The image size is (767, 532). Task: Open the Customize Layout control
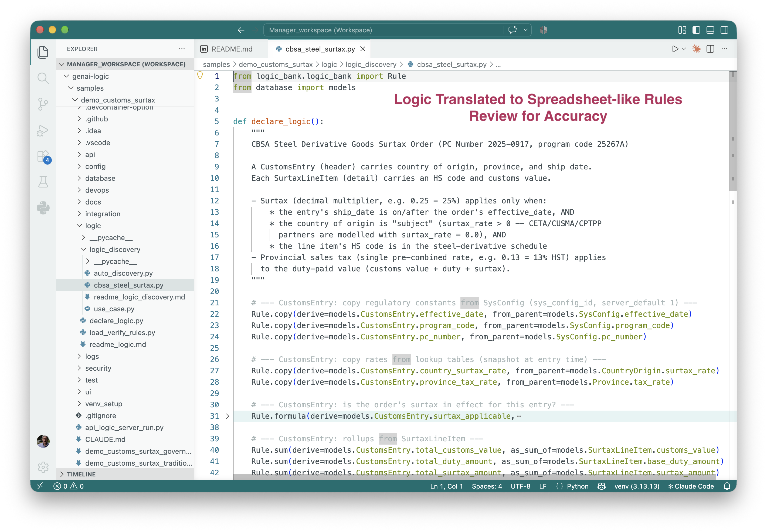pos(682,30)
